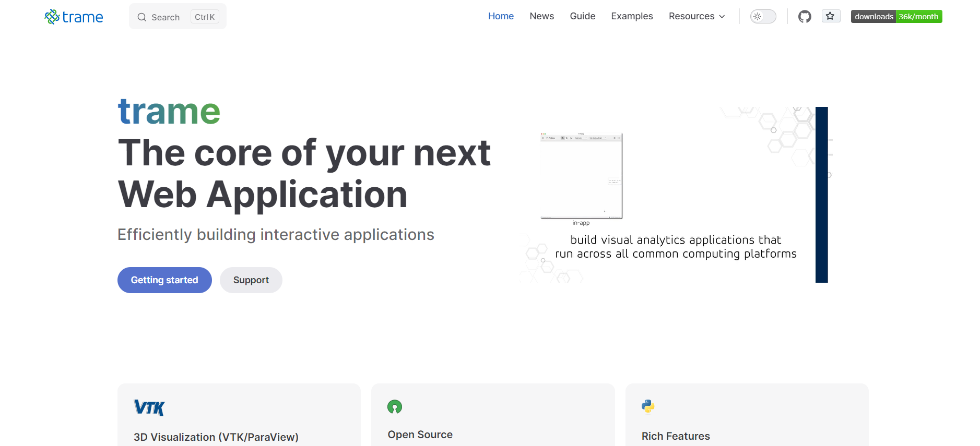Toggle dark mode appearance switch
Image resolution: width=980 pixels, height=446 pixels.
click(763, 17)
